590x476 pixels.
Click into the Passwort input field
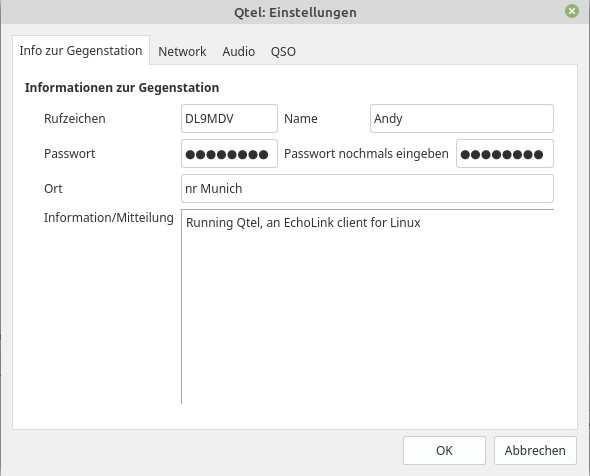click(229, 154)
